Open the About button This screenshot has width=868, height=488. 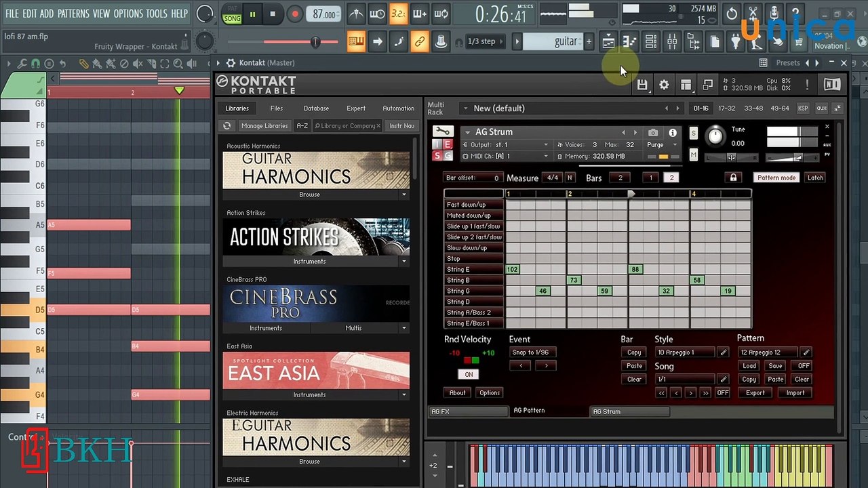click(x=458, y=393)
